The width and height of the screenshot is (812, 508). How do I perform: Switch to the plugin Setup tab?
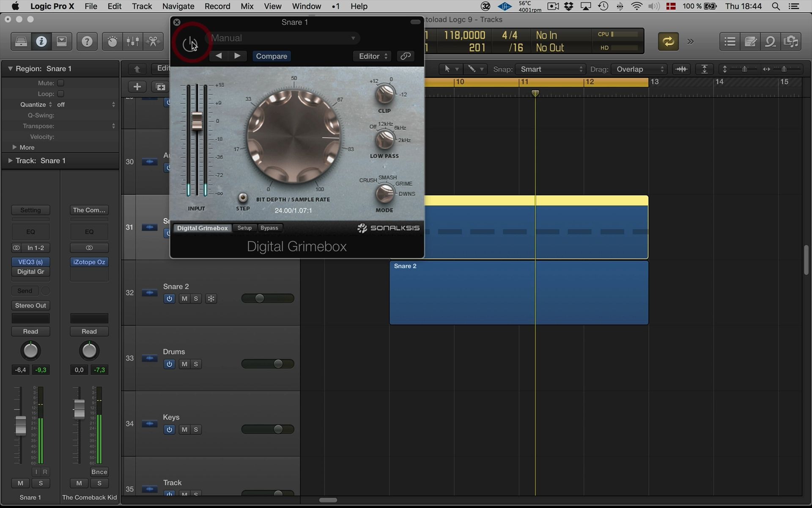244,228
